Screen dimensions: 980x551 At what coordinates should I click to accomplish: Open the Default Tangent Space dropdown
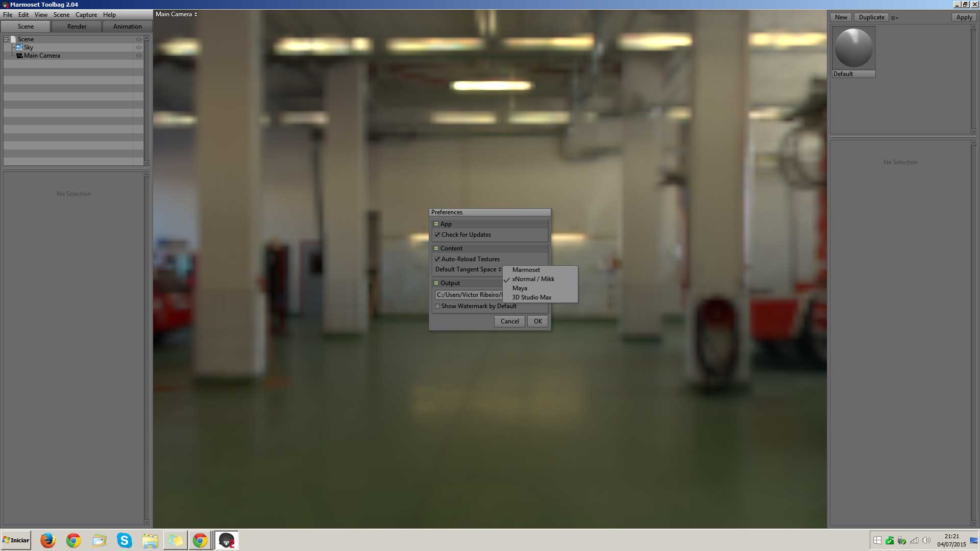468,269
